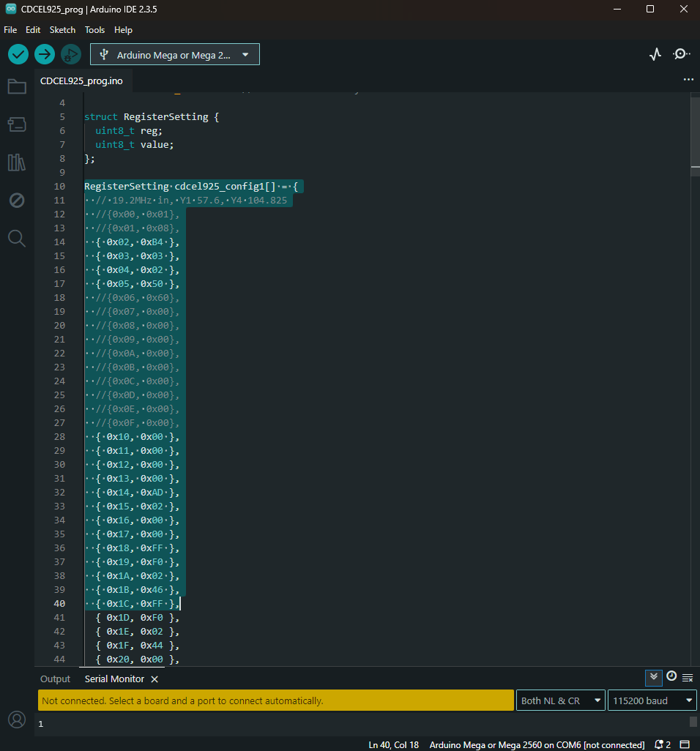
Task: Clear the Serial Monitor output
Action: pyautogui.click(x=688, y=678)
